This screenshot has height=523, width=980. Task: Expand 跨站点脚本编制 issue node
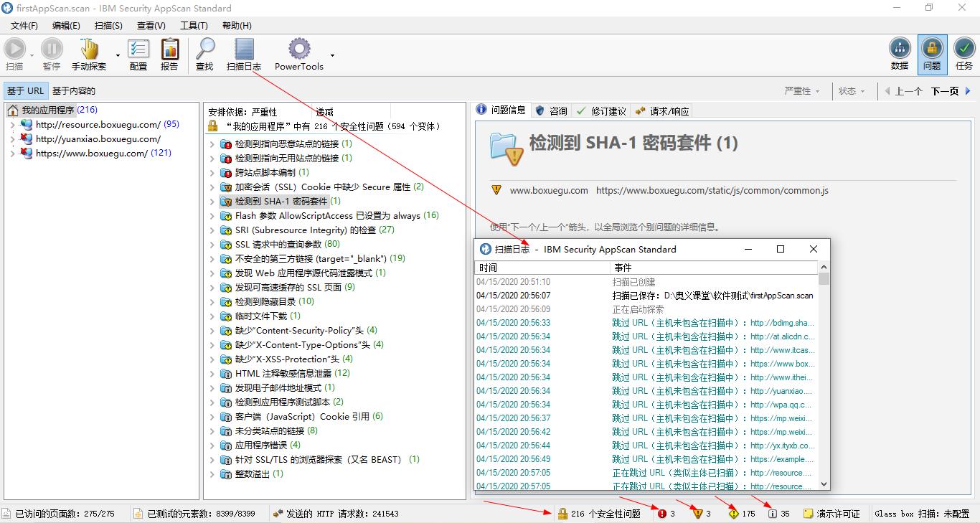coord(212,173)
